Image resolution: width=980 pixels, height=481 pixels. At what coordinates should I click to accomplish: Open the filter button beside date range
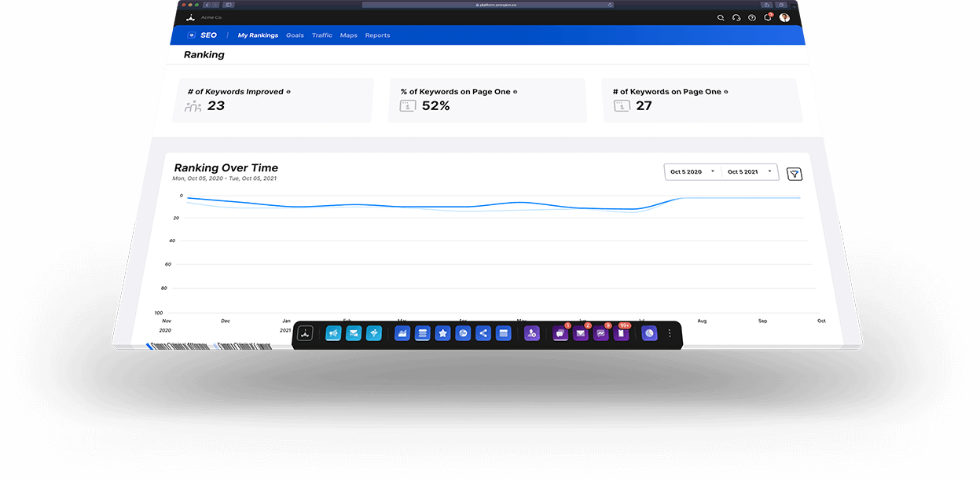(794, 174)
